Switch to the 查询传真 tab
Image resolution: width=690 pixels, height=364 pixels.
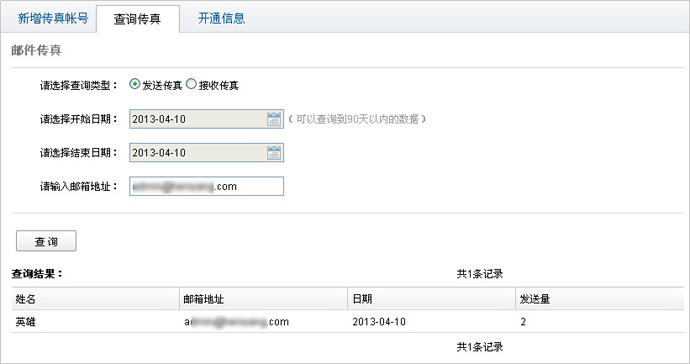[137, 19]
